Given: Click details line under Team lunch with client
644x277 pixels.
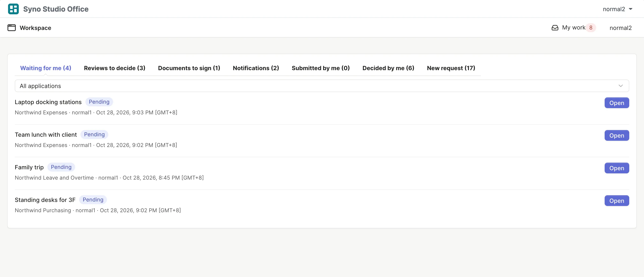Looking at the screenshot, I should click(x=96, y=145).
